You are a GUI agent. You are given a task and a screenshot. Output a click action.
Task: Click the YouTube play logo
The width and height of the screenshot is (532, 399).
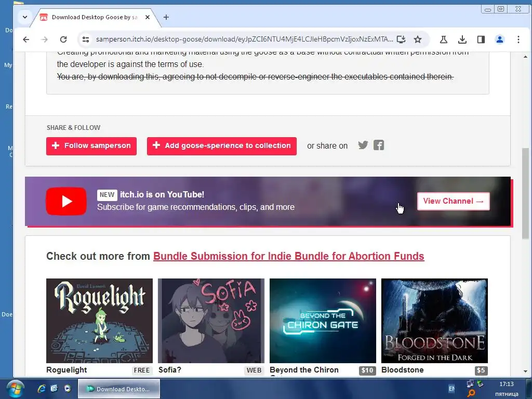click(x=66, y=201)
